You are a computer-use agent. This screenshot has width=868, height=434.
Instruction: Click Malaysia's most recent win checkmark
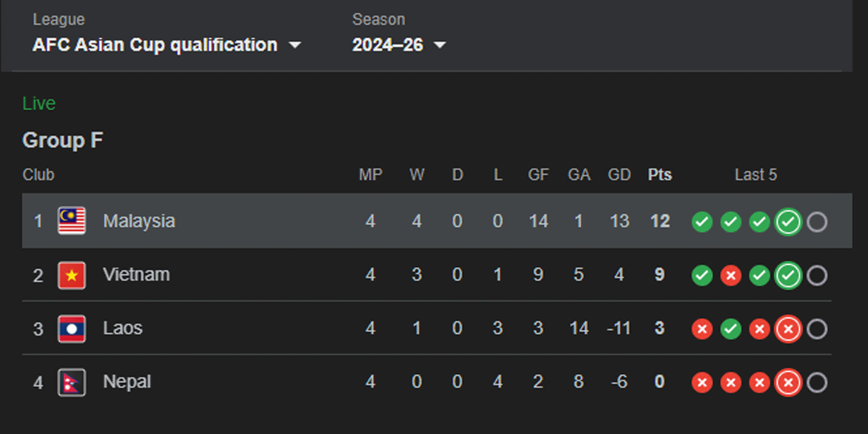point(788,222)
